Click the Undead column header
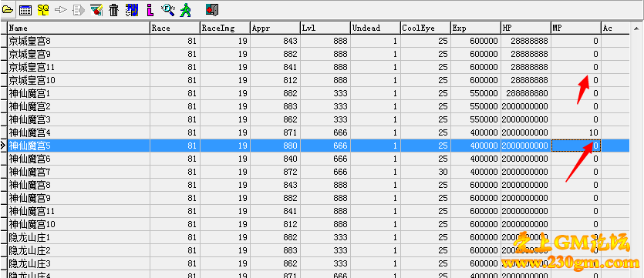 pos(376,28)
